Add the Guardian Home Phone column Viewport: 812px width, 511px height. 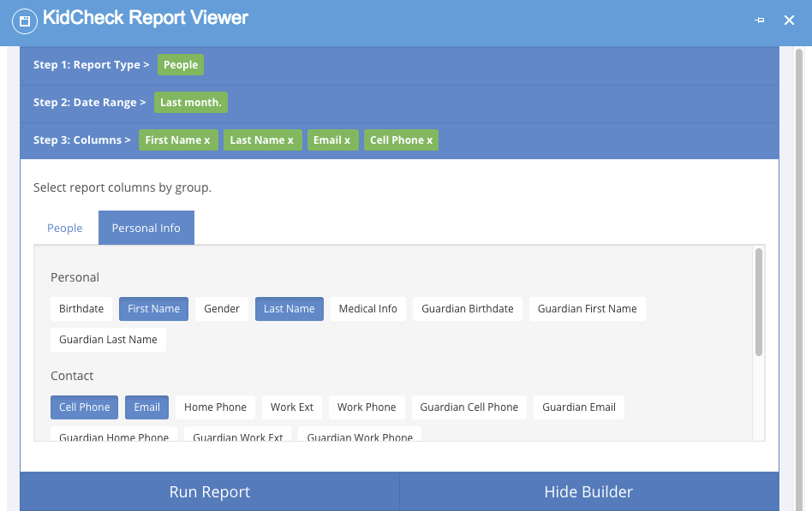(114, 435)
